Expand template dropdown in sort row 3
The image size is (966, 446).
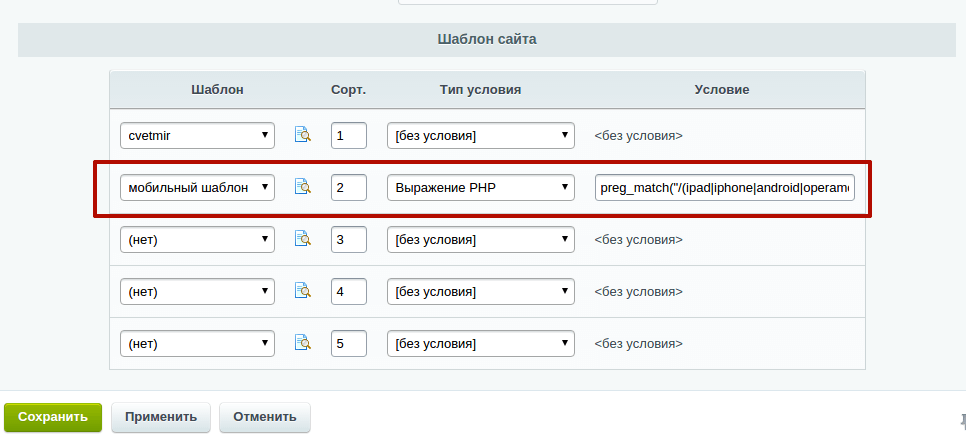(198, 239)
